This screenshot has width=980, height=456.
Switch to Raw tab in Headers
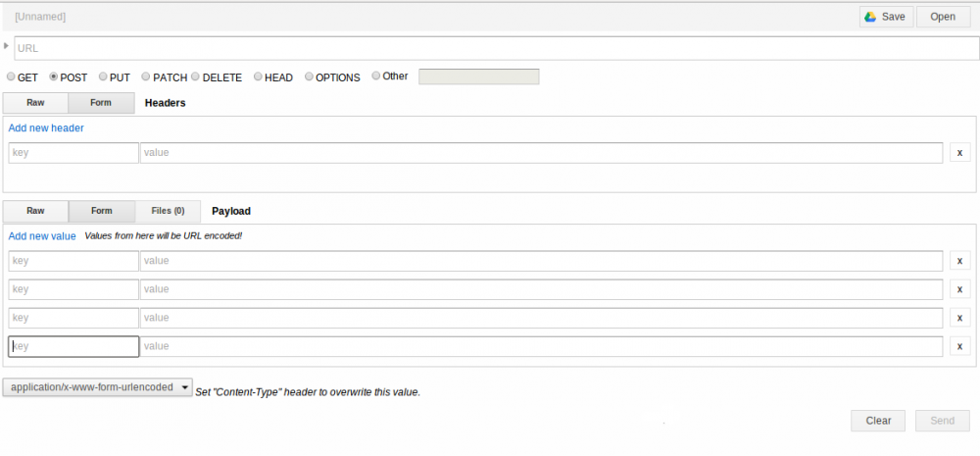click(35, 102)
